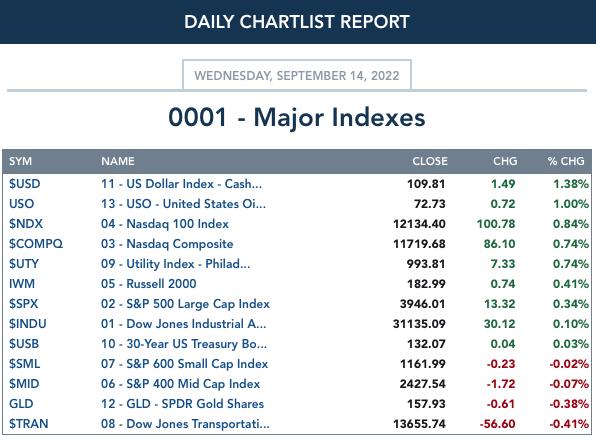Viewport: 596px width, 441px height.
Task: Sort by the SYM column header
Action: pyautogui.click(x=21, y=161)
